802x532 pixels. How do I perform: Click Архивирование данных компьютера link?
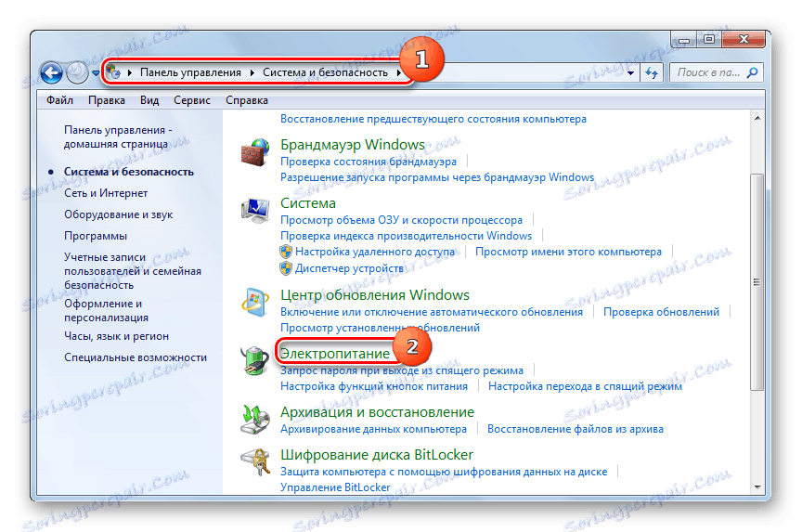(x=373, y=429)
